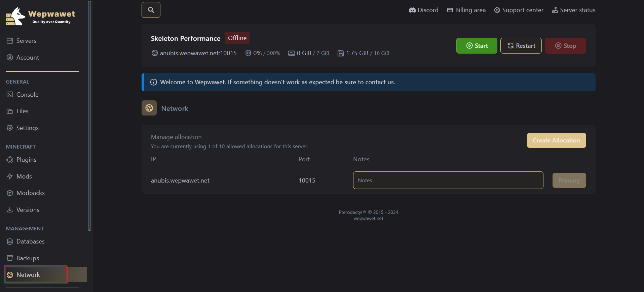Open Modpacks section
644x292 pixels.
[26, 193]
